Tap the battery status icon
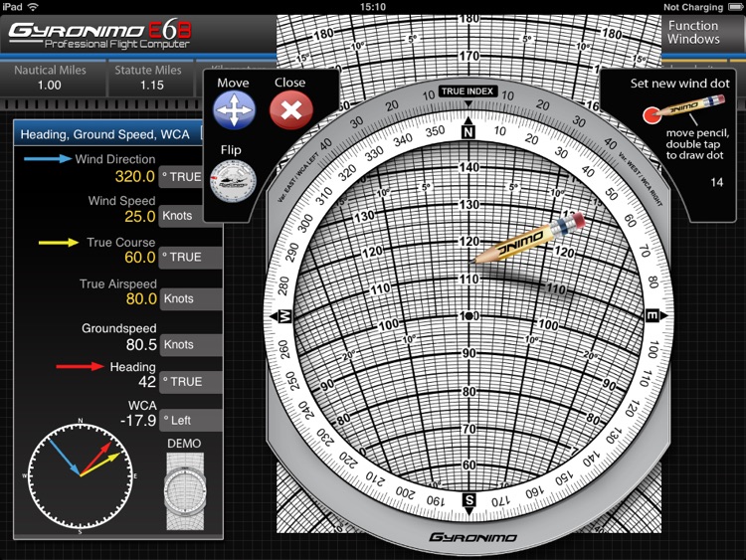 tap(735, 7)
